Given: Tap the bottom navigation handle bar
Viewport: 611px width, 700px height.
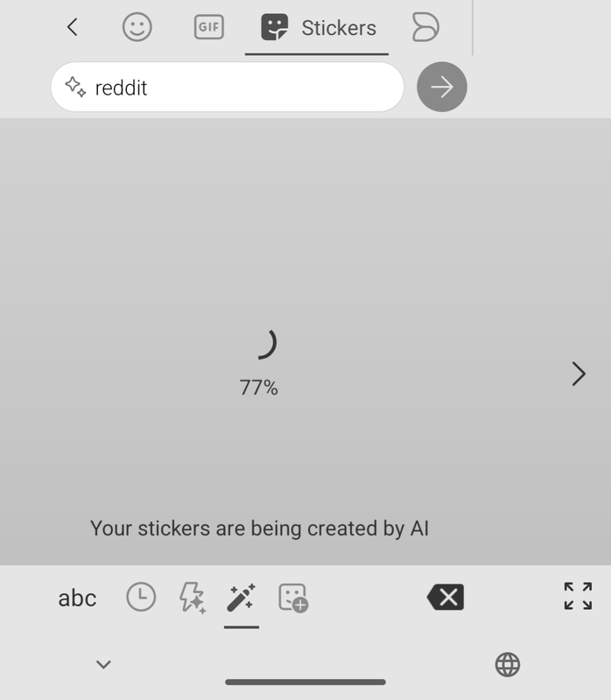Looking at the screenshot, I should coord(305,682).
